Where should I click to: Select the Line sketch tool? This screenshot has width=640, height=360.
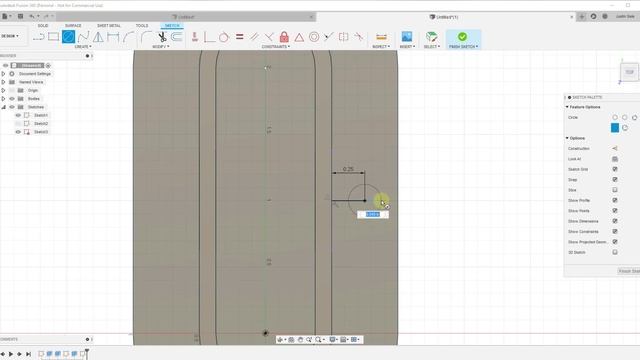39,37
